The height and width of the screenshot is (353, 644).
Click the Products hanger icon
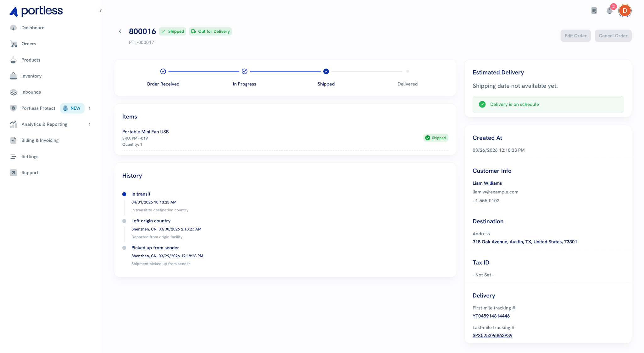pyautogui.click(x=13, y=60)
